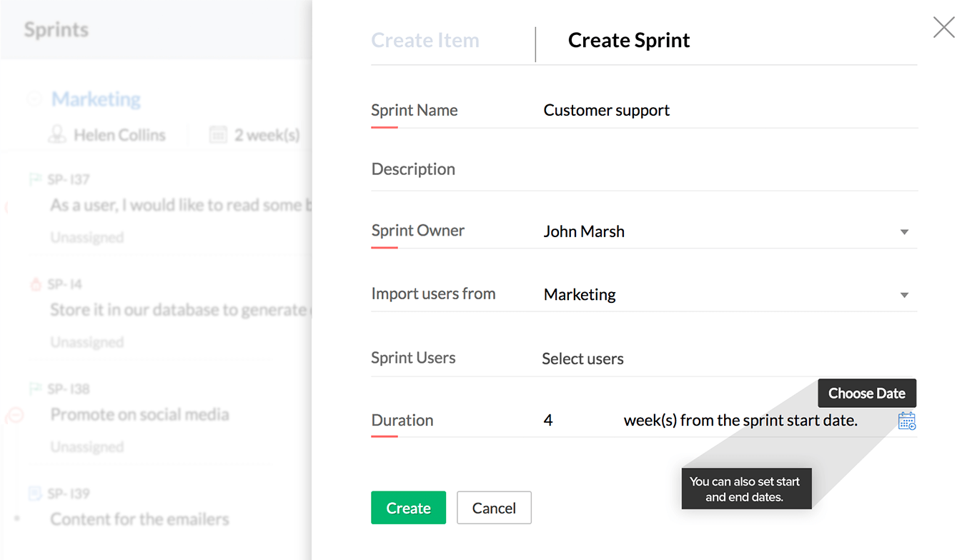Click the Choose Date calendar icon

[906, 421]
